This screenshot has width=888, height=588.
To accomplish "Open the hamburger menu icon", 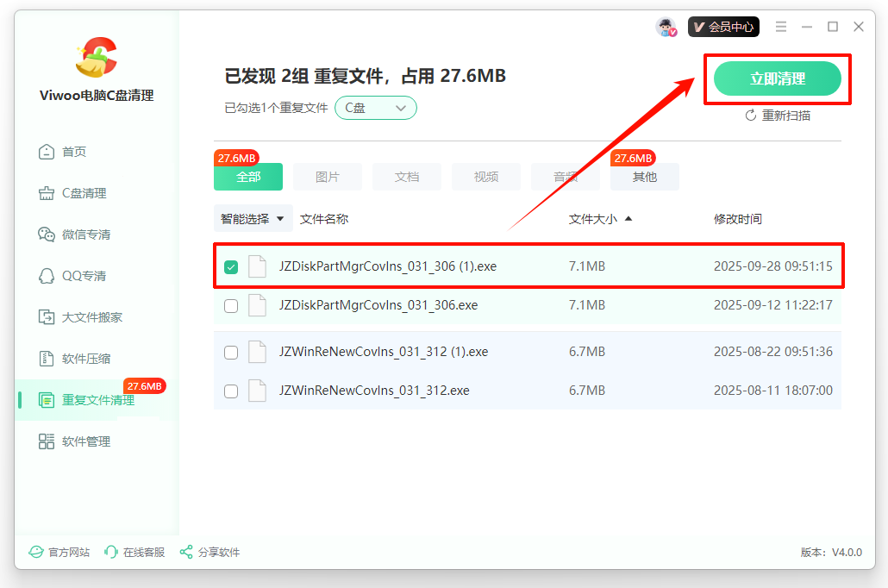I will point(781,27).
